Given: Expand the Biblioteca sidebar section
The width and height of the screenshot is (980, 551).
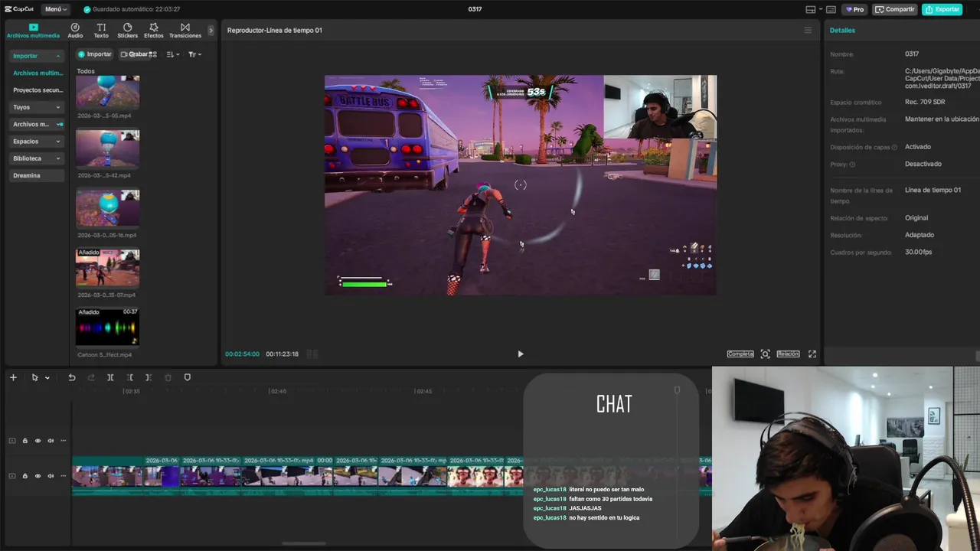Looking at the screenshot, I should [x=37, y=158].
